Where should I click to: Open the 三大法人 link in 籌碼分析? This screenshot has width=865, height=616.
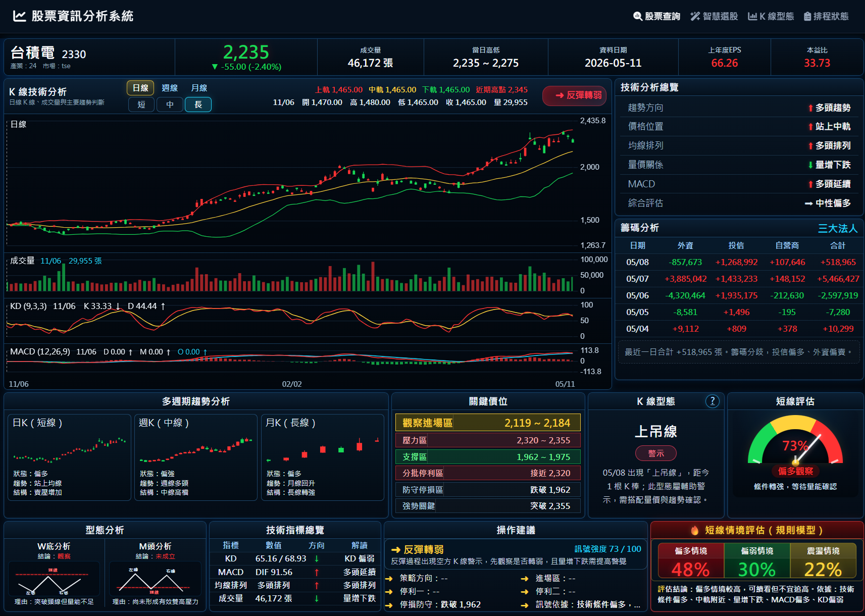838,228
